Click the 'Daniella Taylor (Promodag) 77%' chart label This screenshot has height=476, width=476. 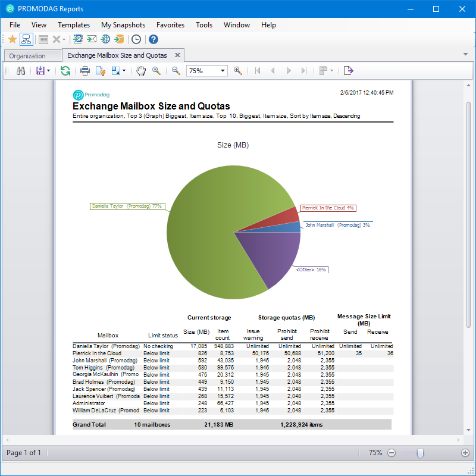pos(127,206)
